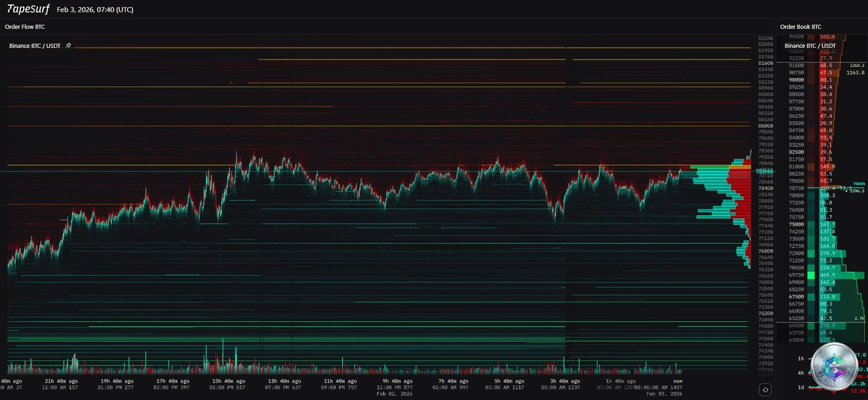
Task: Click the current price tag 78846 on the axis
Action: pyautogui.click(x=764, y=171)
